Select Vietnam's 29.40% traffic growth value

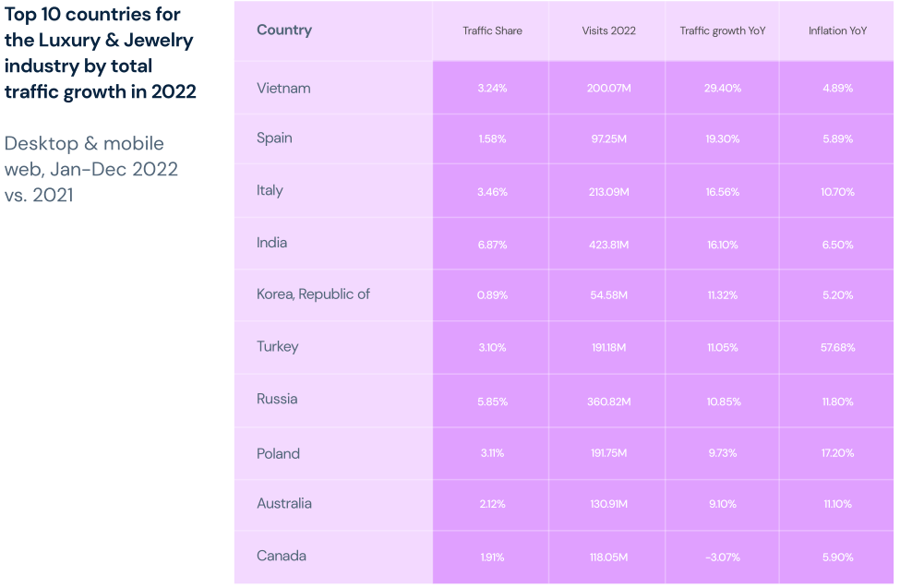[x=723, y=89]
